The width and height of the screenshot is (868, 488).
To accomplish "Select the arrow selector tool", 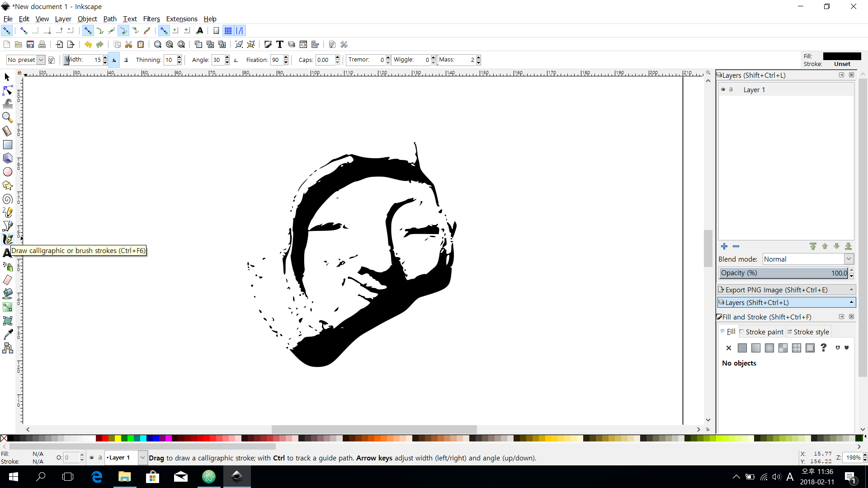I will tap(7, 77).
